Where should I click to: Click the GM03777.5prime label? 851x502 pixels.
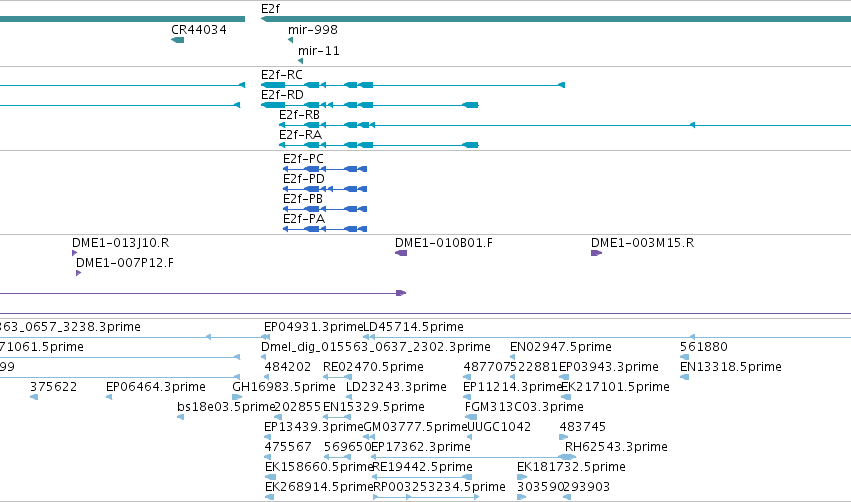click(x=415, y=427)
